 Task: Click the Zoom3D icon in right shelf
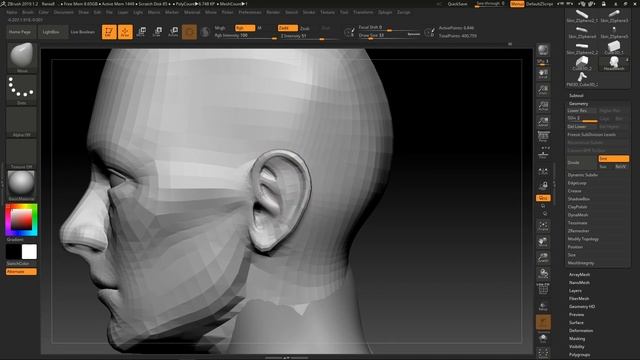[543, 258]
